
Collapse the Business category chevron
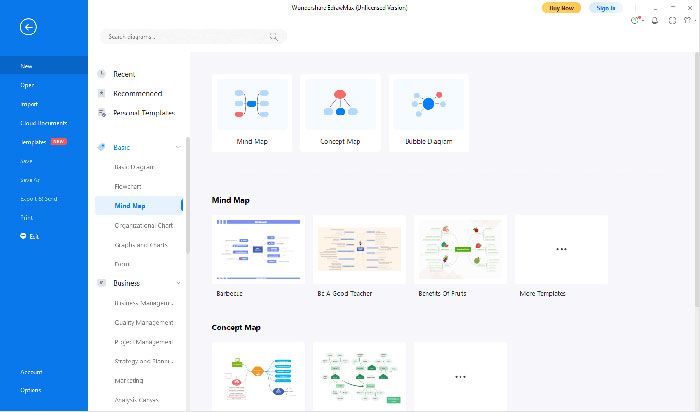178,284
